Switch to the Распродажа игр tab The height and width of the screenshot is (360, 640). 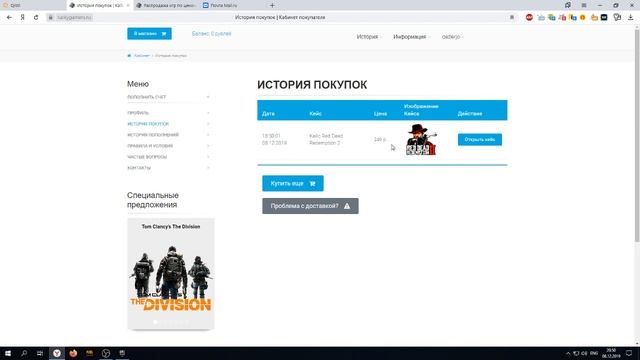(x=166, y=5)
